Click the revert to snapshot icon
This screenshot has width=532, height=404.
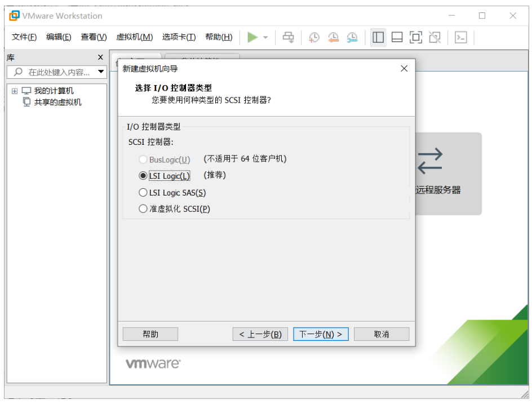(x=333, y=37)
